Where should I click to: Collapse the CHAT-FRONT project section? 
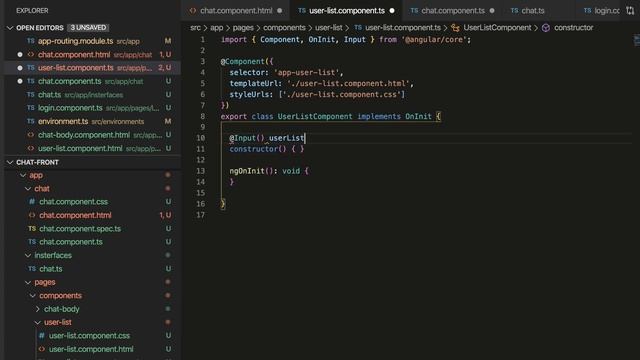pos(10,162)
